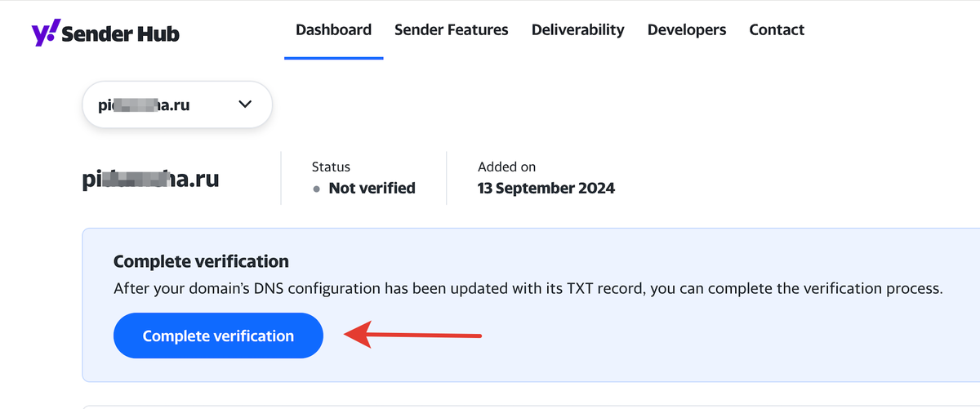Click the large domain name heading
Screen dimensions: 980x409
pos(151,180)
